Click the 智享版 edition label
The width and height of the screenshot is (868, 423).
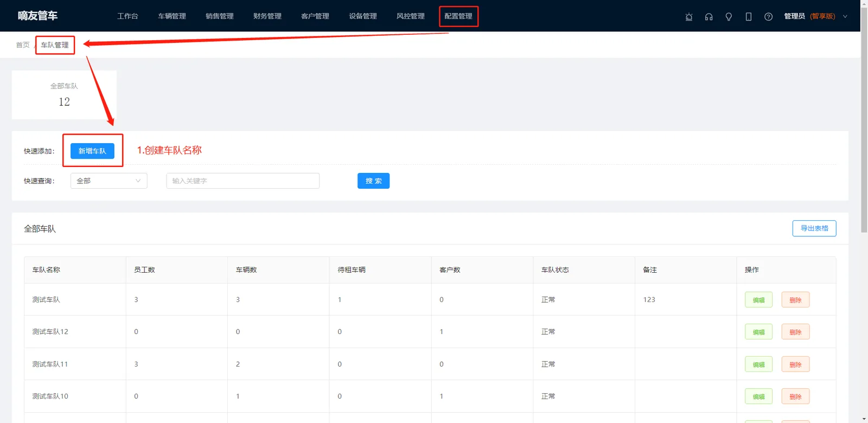(x=822, y=16)
